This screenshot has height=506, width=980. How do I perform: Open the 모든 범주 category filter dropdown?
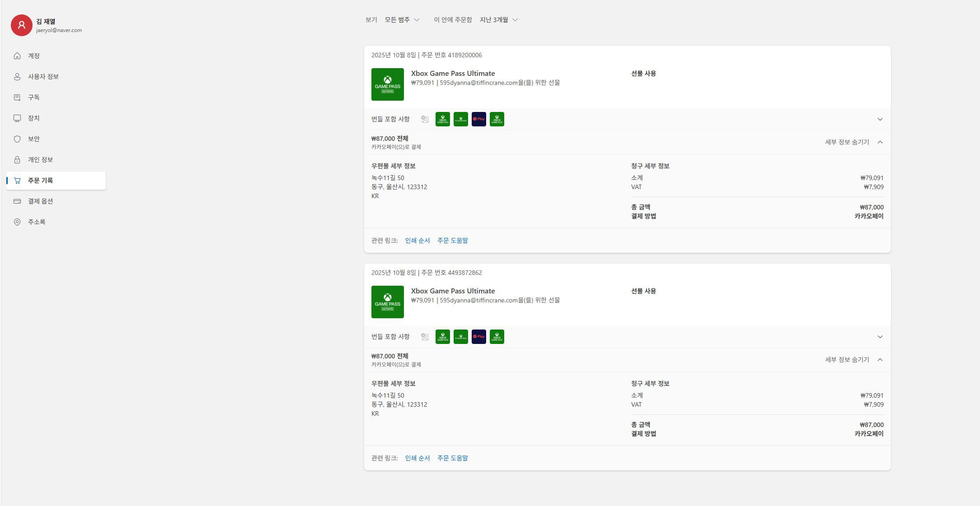[402, 20]
